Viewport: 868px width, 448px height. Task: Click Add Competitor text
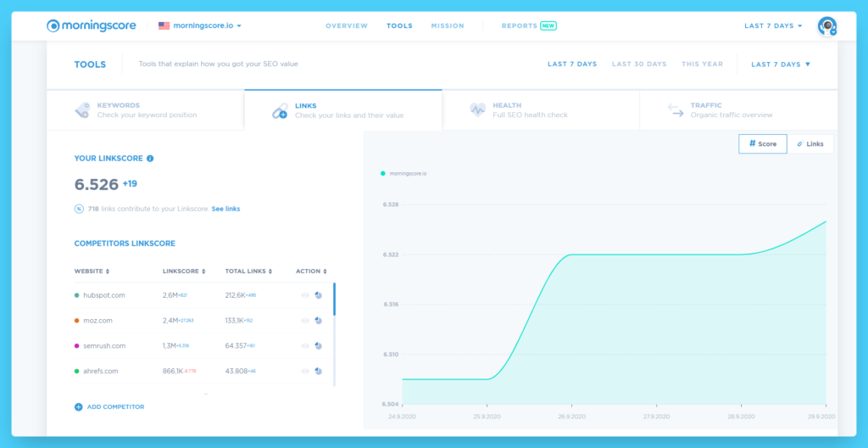pos(115,407)
